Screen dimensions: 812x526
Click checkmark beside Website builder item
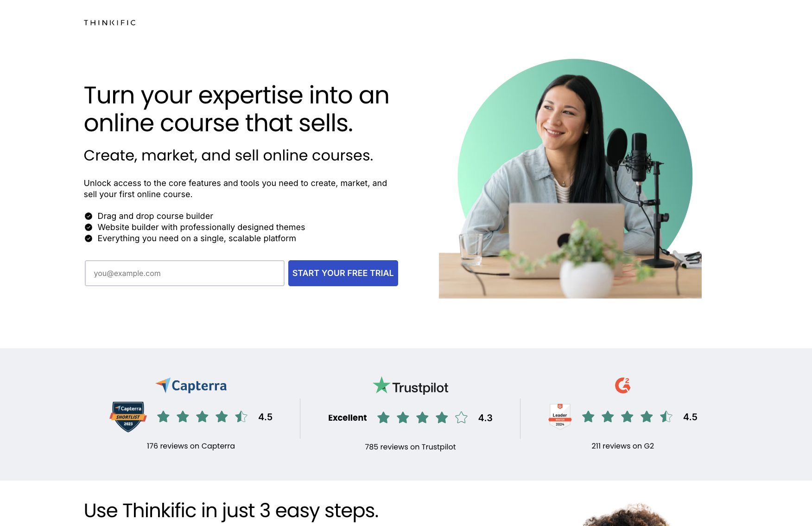(x=89, y=227)
